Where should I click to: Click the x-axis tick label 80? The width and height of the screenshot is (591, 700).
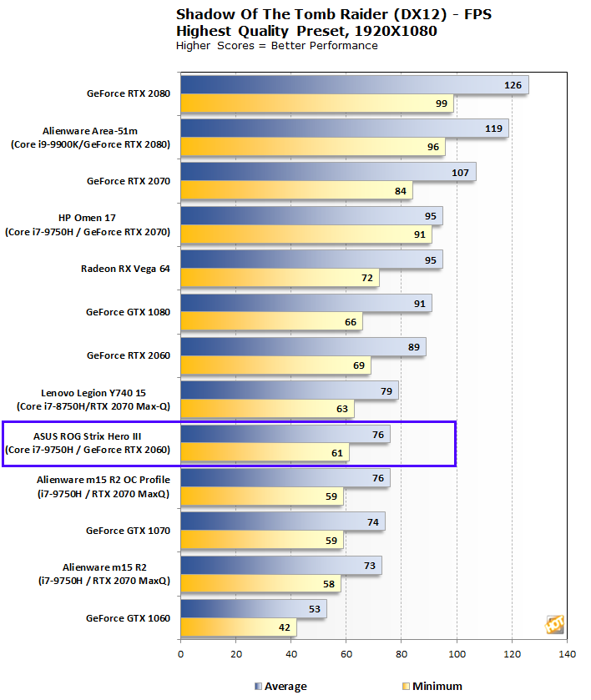click(x=402, y=654)
